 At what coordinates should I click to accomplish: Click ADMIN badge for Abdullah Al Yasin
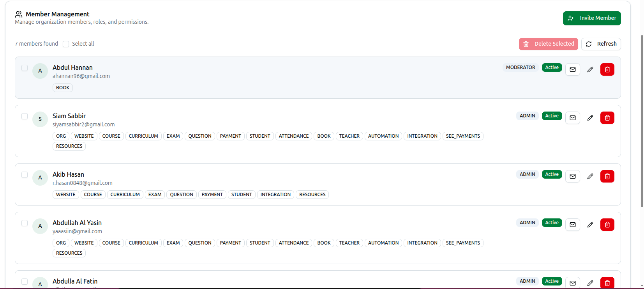[x=528, y=223]
